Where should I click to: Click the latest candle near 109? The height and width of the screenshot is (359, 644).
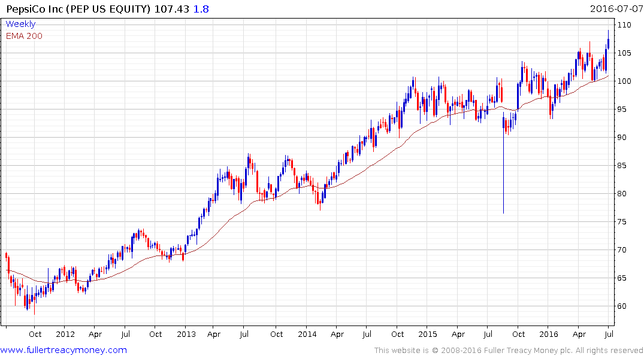[x=608, y=40]
